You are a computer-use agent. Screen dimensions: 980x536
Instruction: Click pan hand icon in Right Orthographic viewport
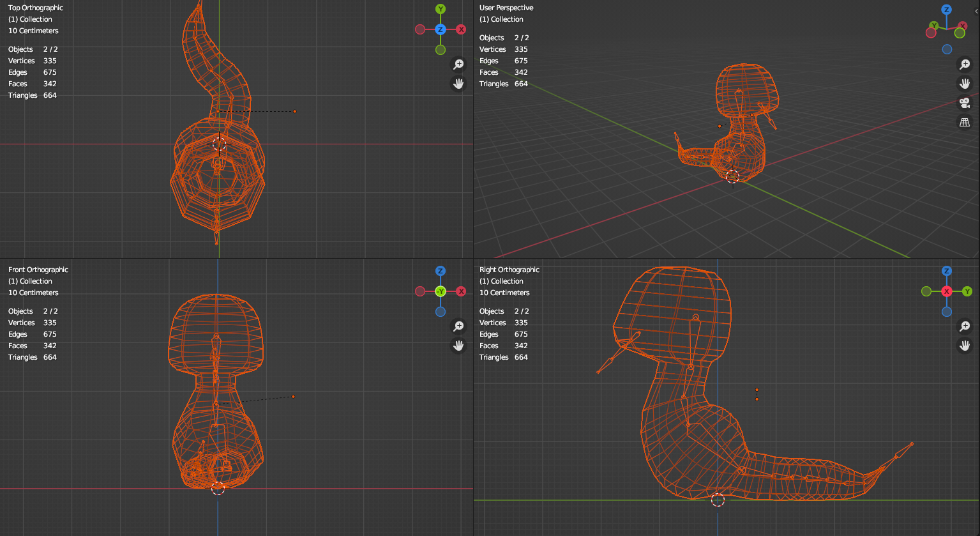[965, 346]
